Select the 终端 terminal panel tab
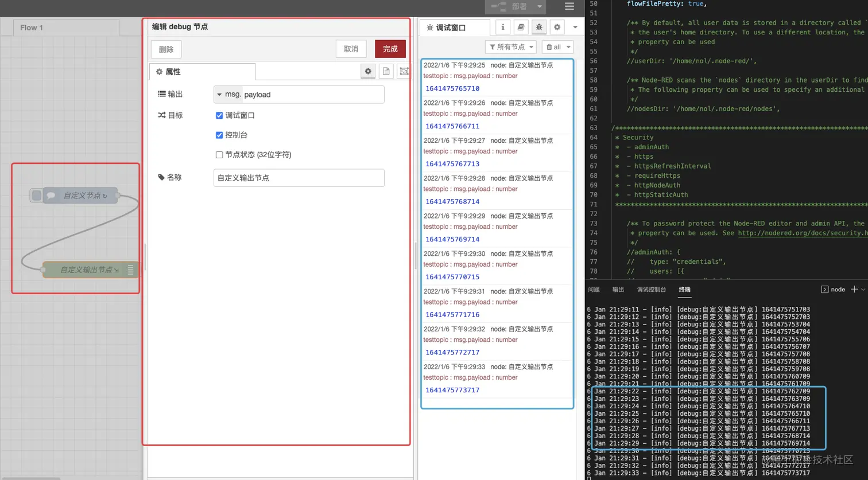 [684, 290]
